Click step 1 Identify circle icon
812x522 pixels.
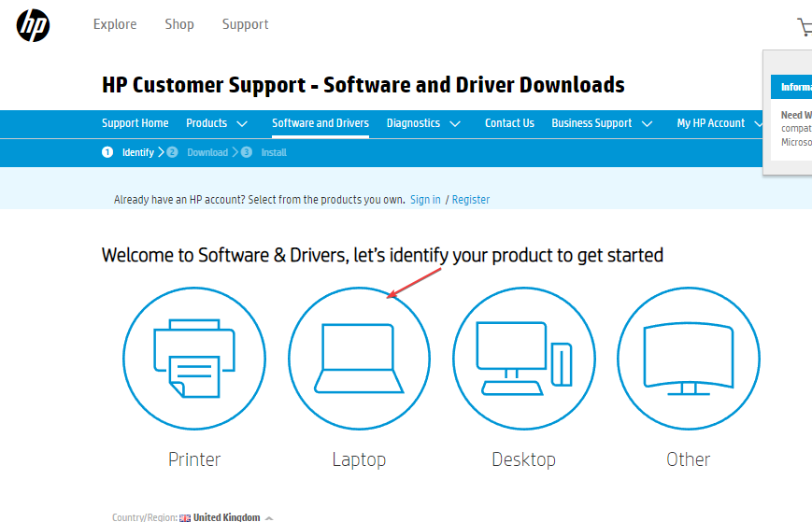[107, 152]
